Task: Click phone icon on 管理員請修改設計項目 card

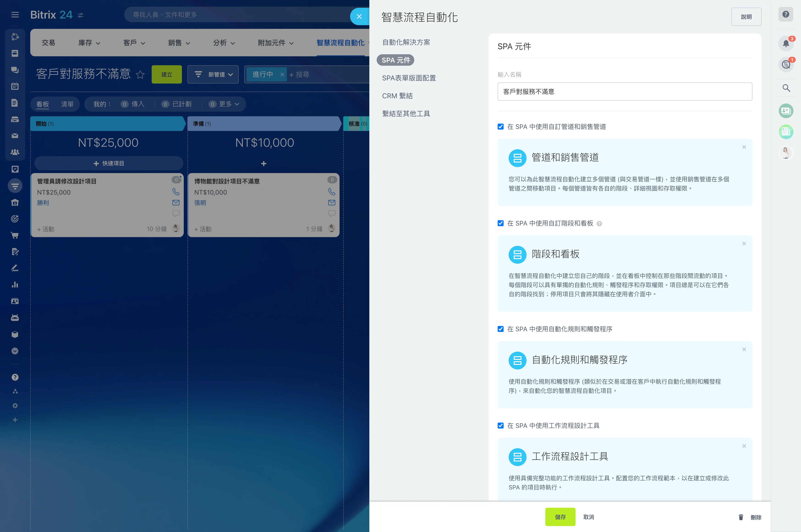Action: [176, 192]
